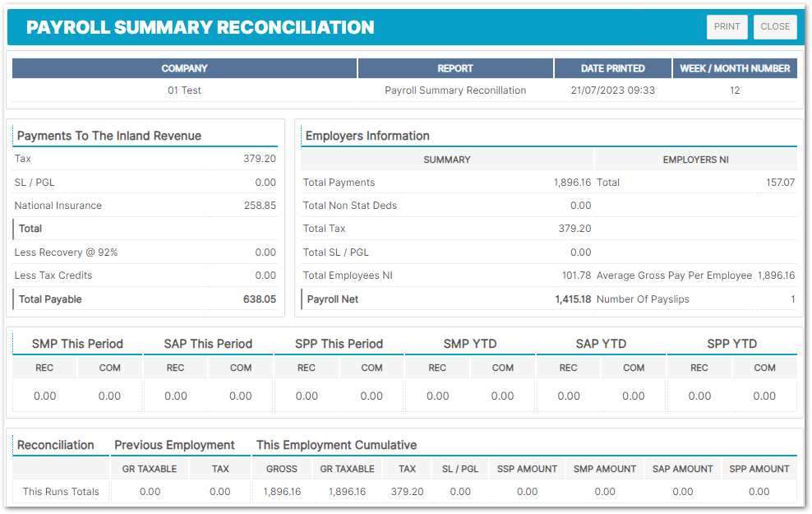Click the PRINT button
The image size is (812, 514).
click(x=727, y=26)
